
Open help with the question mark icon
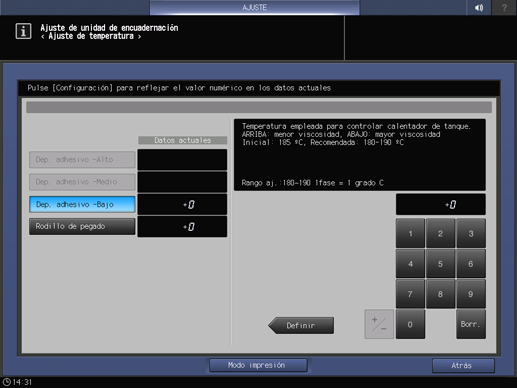(x=504, y=7)
